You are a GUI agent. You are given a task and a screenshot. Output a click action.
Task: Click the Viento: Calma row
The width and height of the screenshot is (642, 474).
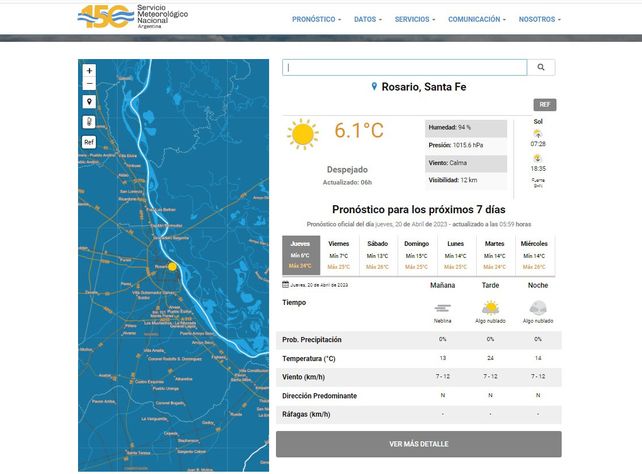point(466,163)
